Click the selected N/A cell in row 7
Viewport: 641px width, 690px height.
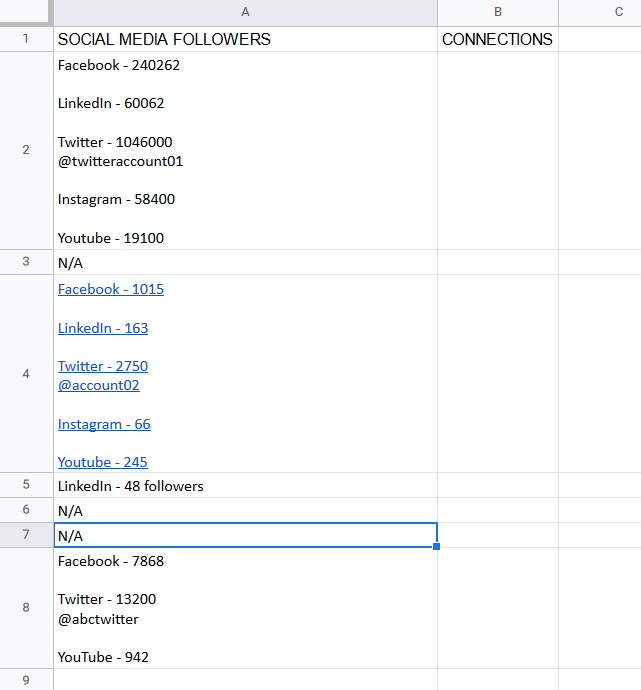click(x=245, y=536)
